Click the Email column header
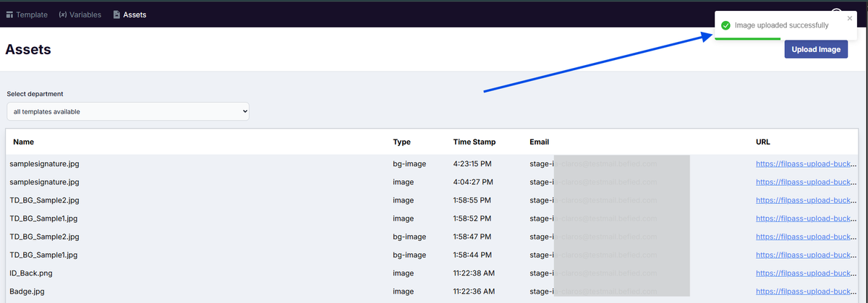This screenshot has height=303, width=868. (x=540, y=142)
